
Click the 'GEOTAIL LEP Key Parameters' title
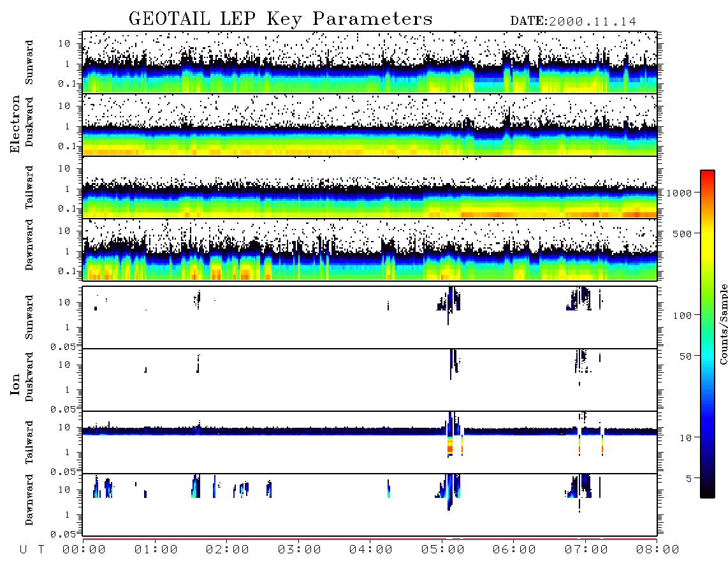[x=280, y=19]
